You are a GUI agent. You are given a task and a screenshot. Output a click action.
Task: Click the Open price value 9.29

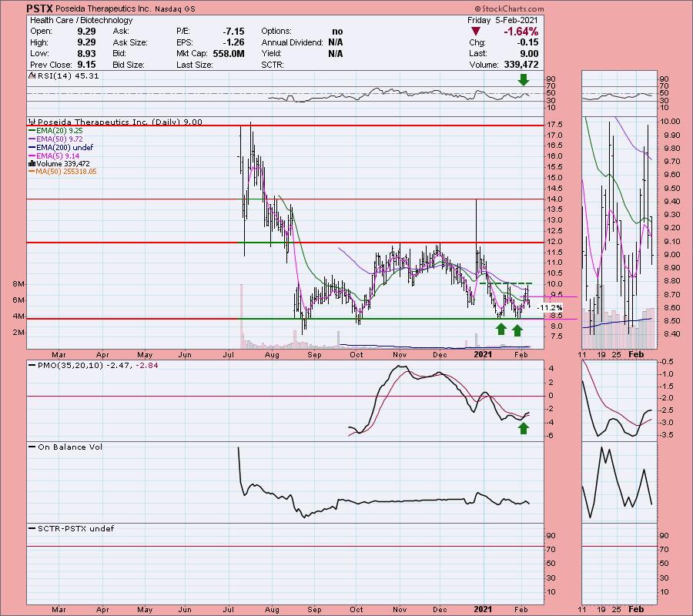point(86,32)
